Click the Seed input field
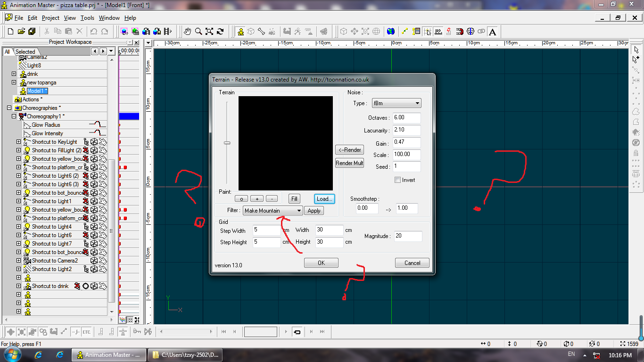Image resolution: width=644 pixels, height=362 pixels. pyautogui.click(x=406, y=166)
